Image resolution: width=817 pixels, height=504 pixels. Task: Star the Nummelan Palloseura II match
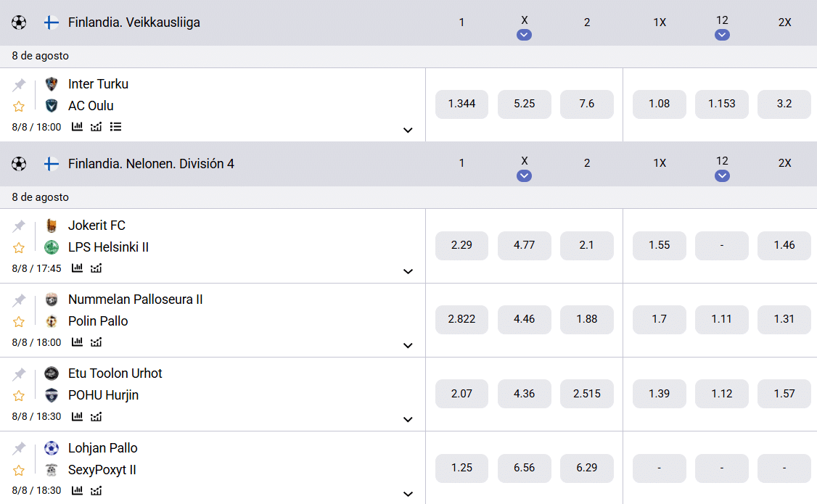click(19, 322)
